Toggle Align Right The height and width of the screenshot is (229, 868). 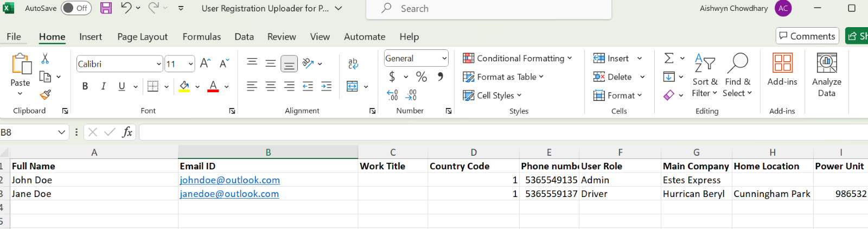tap(289, 86)
